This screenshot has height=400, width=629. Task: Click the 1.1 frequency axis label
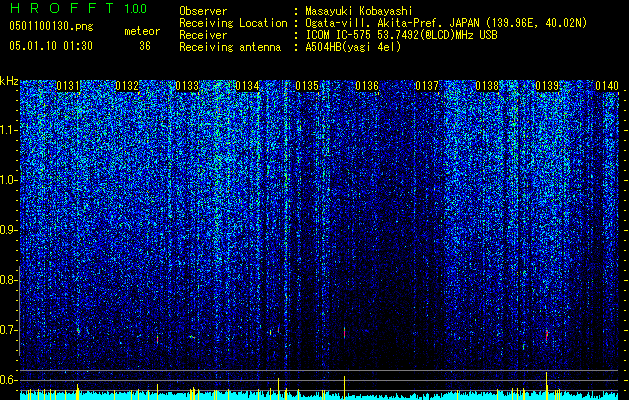pos(9,130)
